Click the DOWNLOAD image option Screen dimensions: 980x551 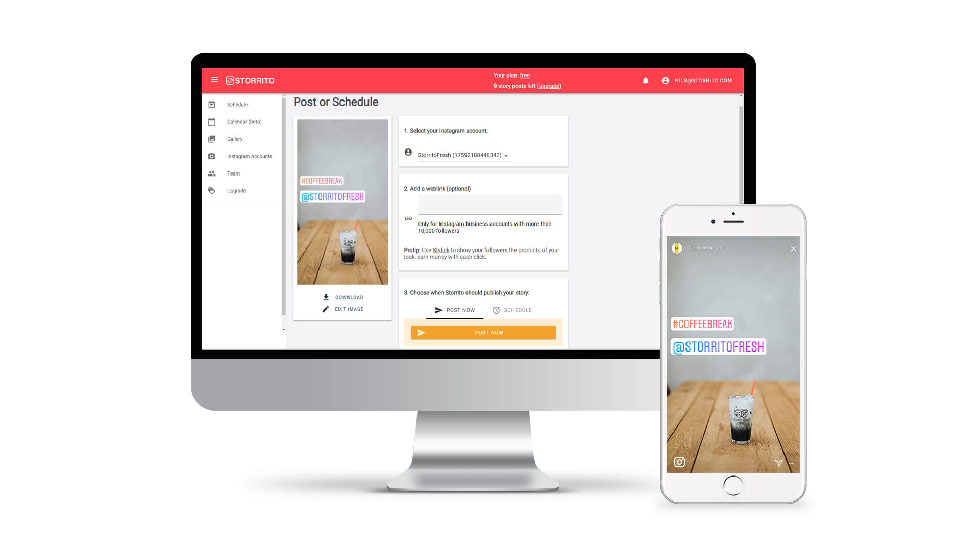click(x=344, y=297)
